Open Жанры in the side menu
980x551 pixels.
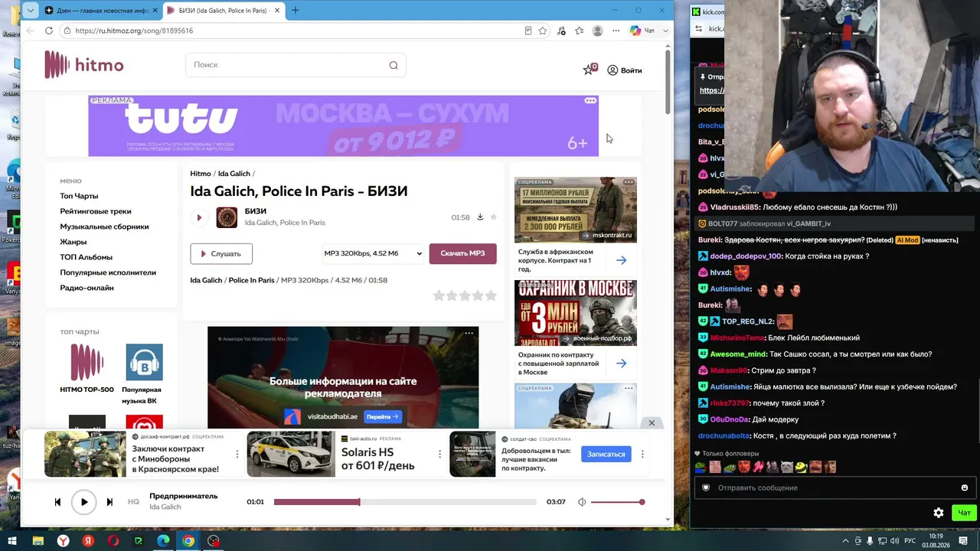click(73, 242)
